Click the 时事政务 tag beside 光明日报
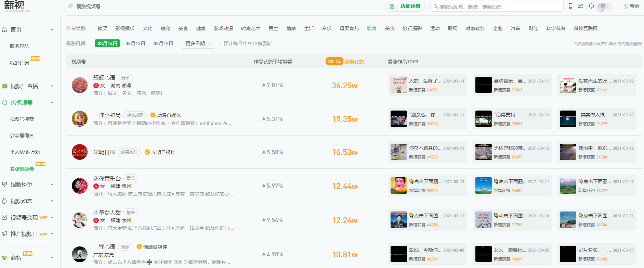 (x=129, y=152)
